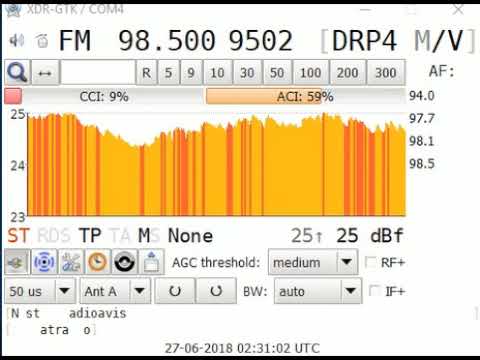Open the 50 us de-emphasis dropdown
Screen dimensions: 480x360
click(x=40, y=291)
